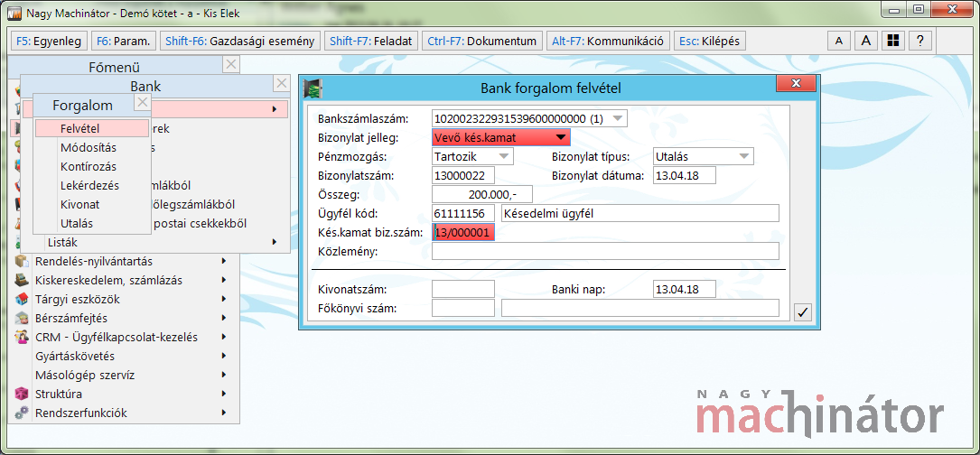This screenshot has height=455, width=980.
Task: Expand the Rendelés-nyilvántartás submenu arrow
Action: (x=224, y=261)
